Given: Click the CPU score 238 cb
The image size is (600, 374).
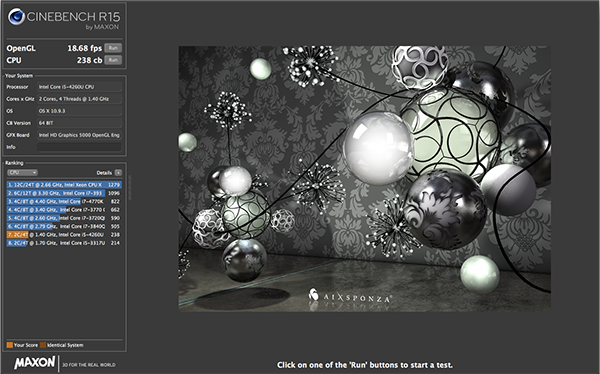Looking at the screenshot, I should point(89,60).
